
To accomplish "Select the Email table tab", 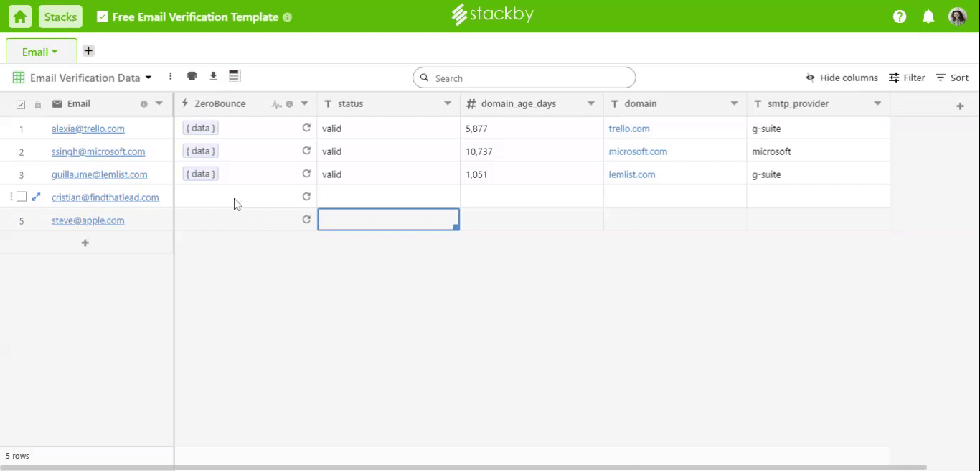I will pyautogui.click(x=40, y=52).
